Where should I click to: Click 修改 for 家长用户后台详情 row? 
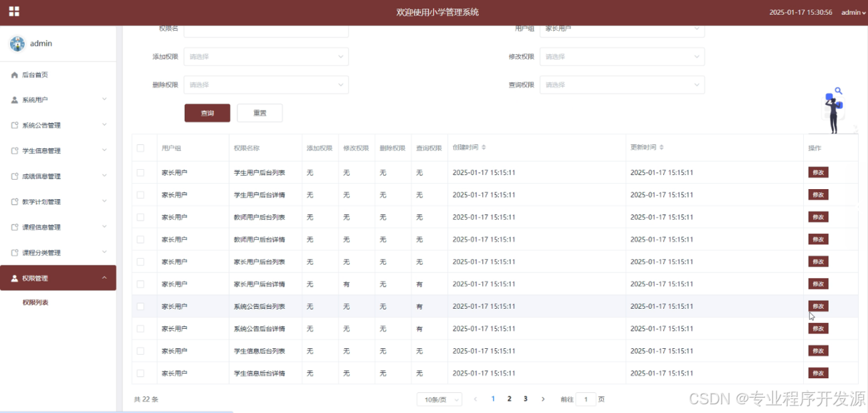point(819,284)
